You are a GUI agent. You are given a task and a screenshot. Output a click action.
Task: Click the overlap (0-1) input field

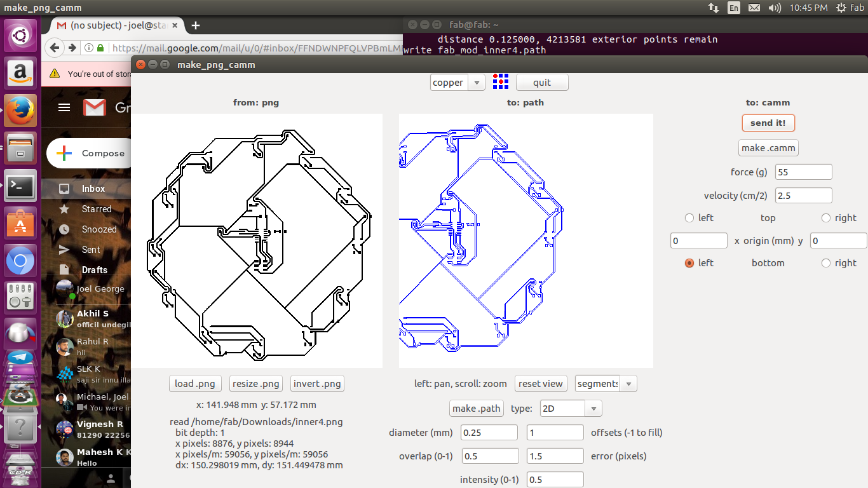[x=490, y=456]
